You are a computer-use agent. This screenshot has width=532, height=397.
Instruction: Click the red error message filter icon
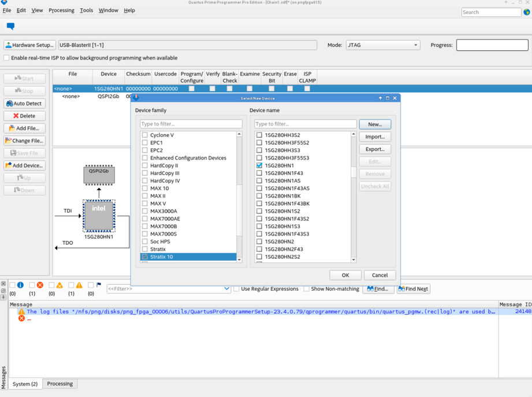click(x=40, y=285)
